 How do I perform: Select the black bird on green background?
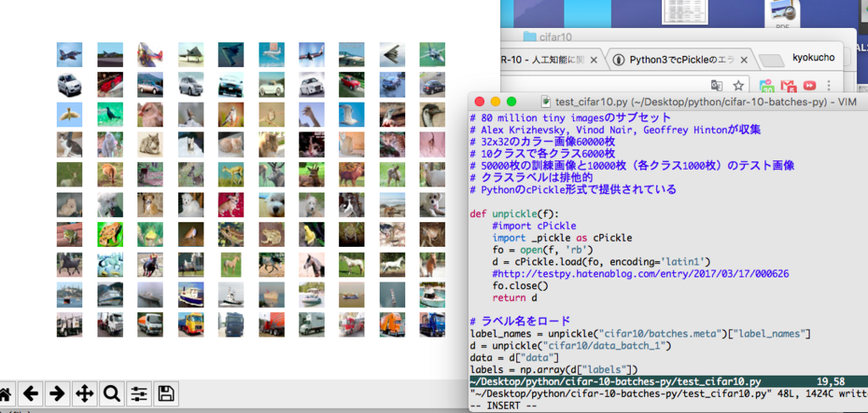click(x=109, y=114)
